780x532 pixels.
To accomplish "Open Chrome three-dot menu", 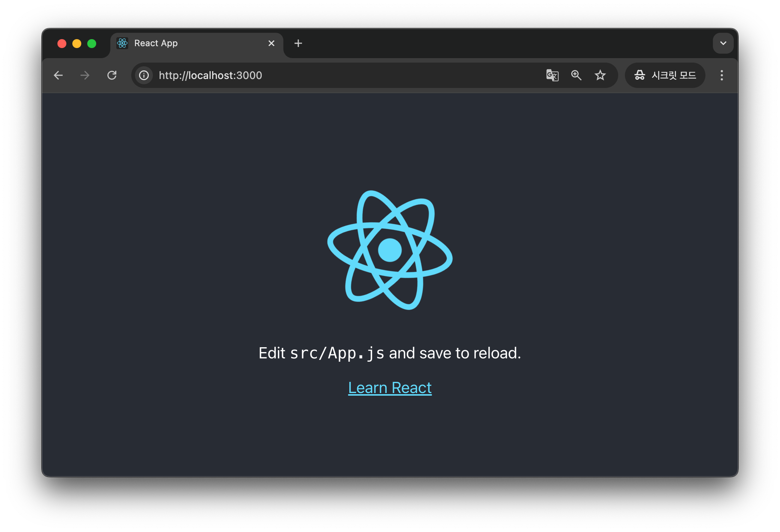I will point(721,75).
